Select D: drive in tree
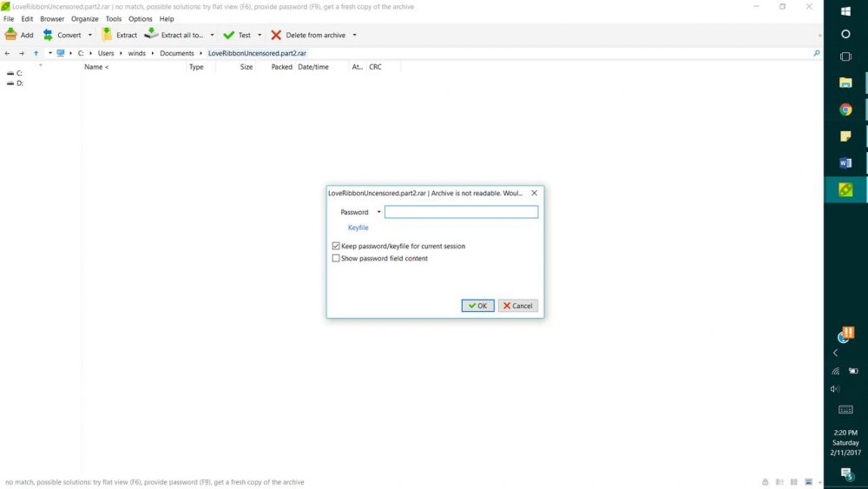The height and width of the screenshot is (489, 868). (x=15, y=83)
